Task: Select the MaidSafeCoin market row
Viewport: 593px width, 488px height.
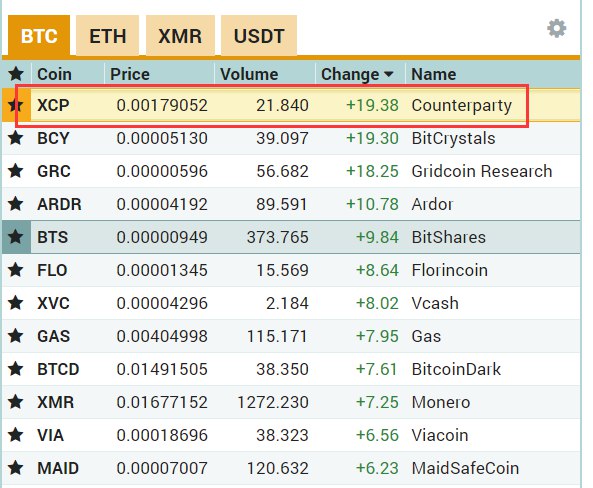Action: (x=291, y=468)
